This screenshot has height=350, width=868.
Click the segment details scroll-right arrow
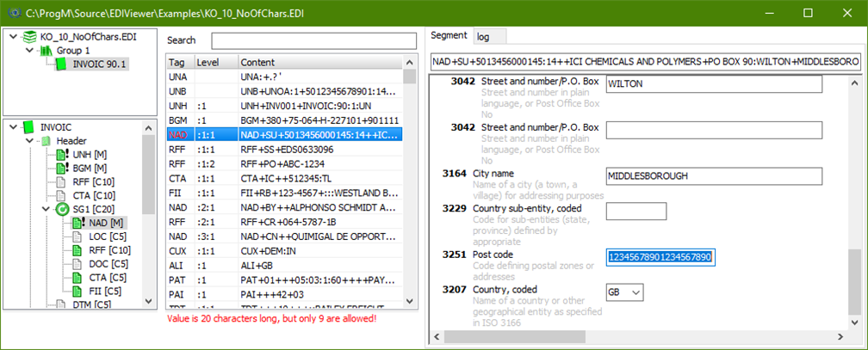(840, 336)
